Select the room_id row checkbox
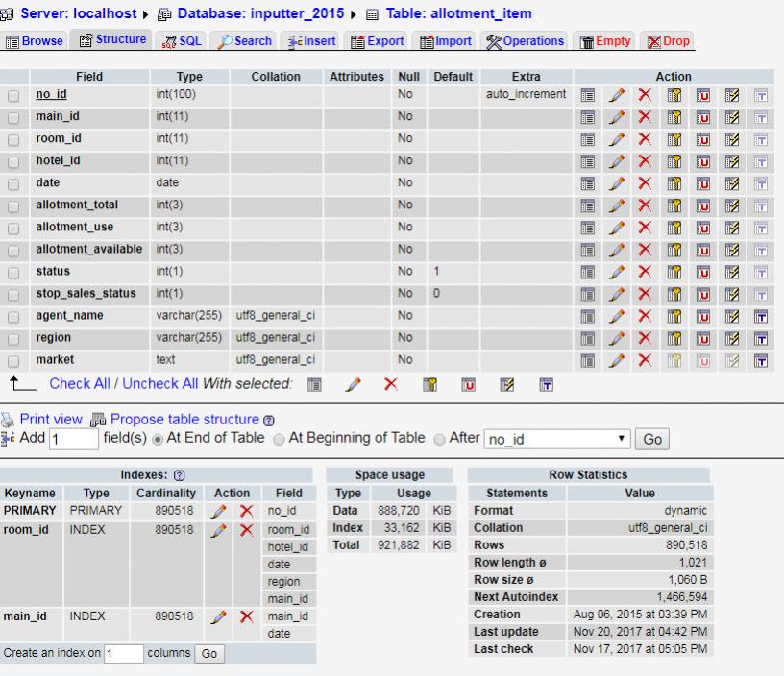This screenshot has height=676, width=784. pyautogui.click(x=13, y=140)
